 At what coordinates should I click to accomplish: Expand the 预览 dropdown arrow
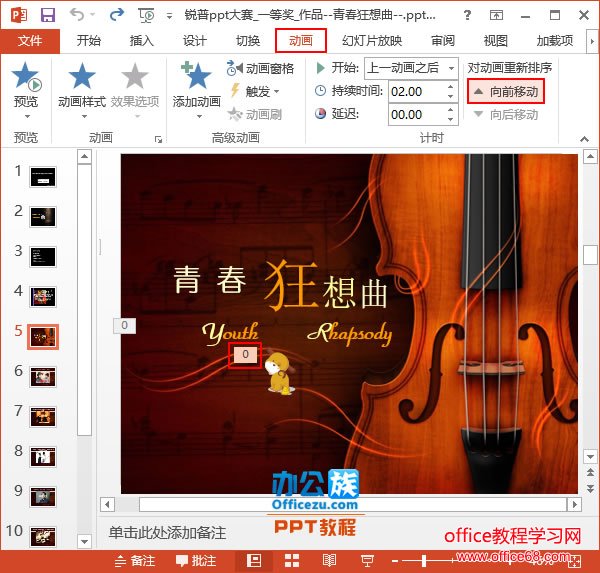pos(27,116)
